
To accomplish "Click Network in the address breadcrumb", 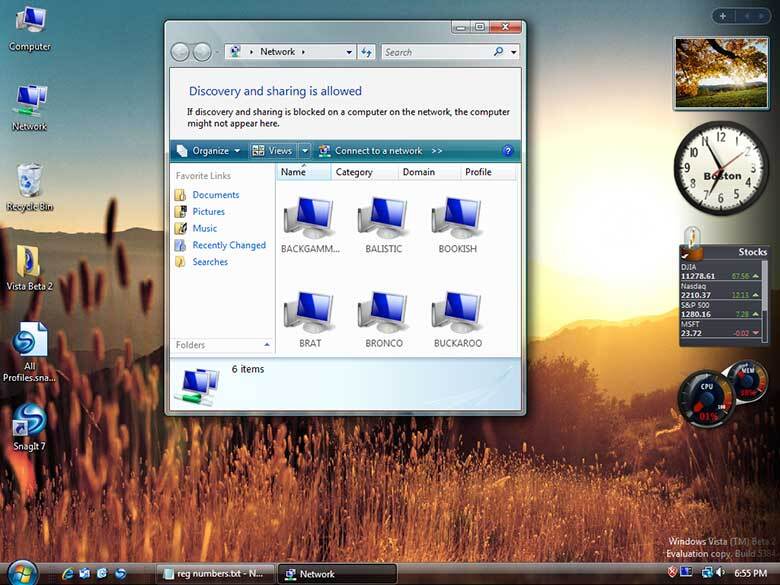I will coord(278,52).
